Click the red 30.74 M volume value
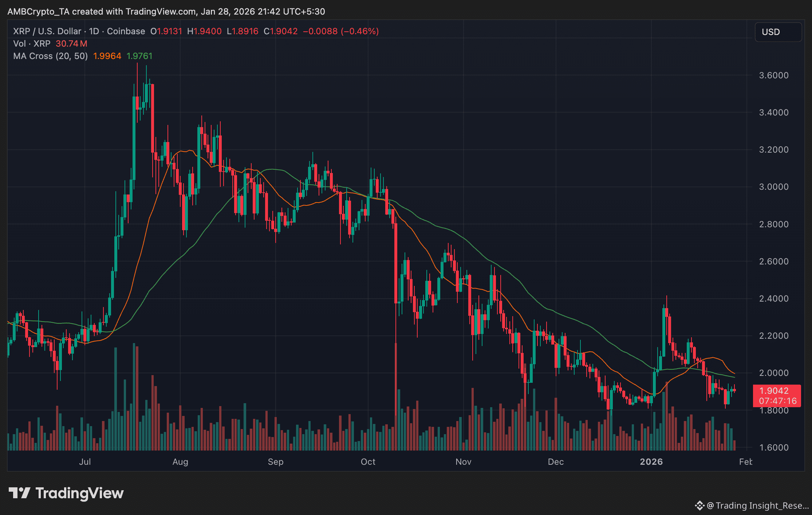The width and height of the screenshot is (812, 515). [x=71, y=44]
